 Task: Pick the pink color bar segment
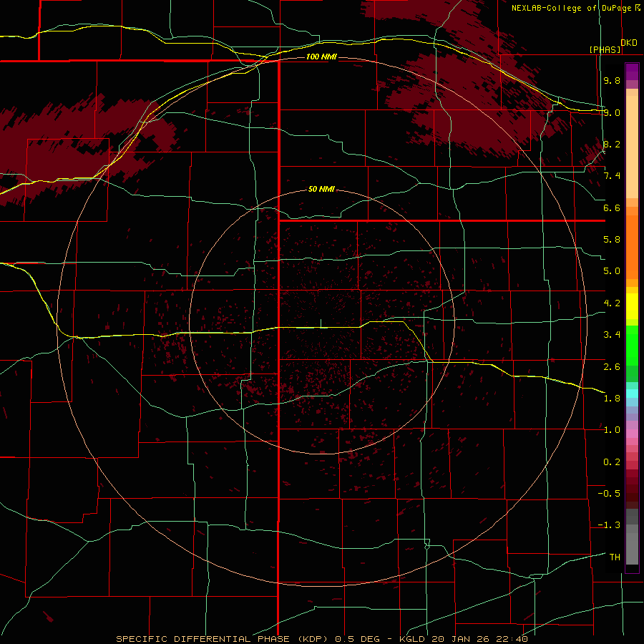tap(632, 433)
